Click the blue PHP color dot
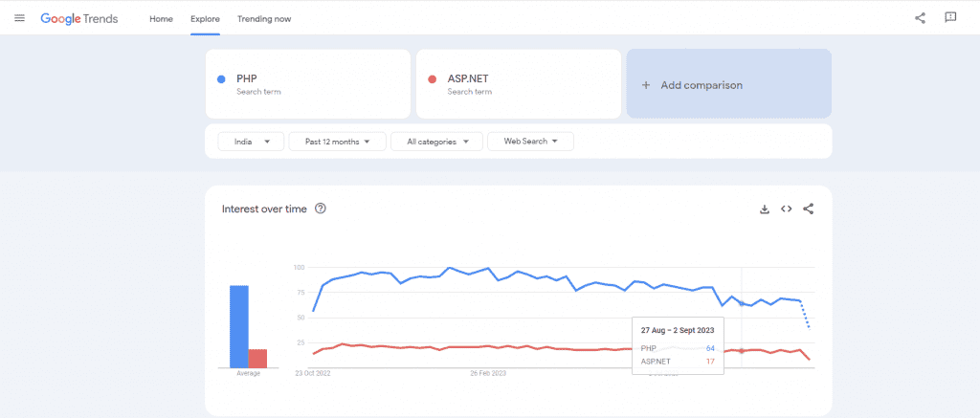Image resolution: width=980 pixels, height=418 pixels. (x=221, y=79)
